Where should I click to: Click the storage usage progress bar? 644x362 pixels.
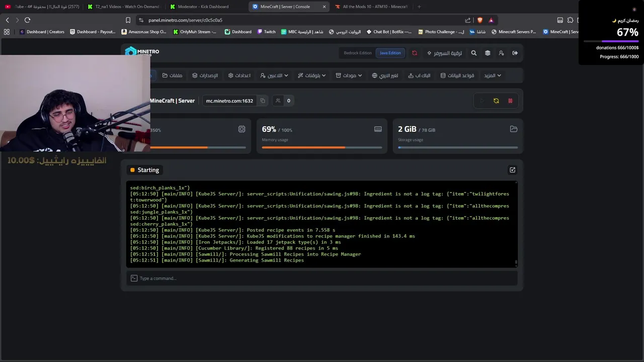458,147
